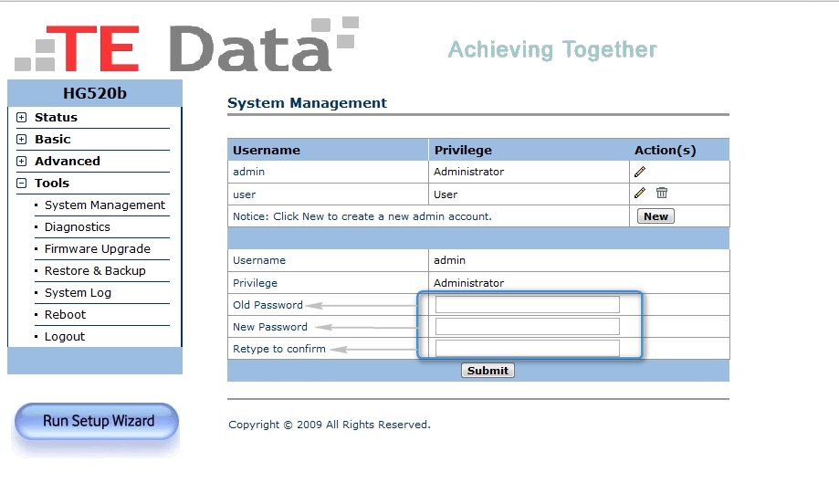Collapse the Tools menu section
Image resolution: width=839 pixels, height=504 pixels.
(22, 184)
